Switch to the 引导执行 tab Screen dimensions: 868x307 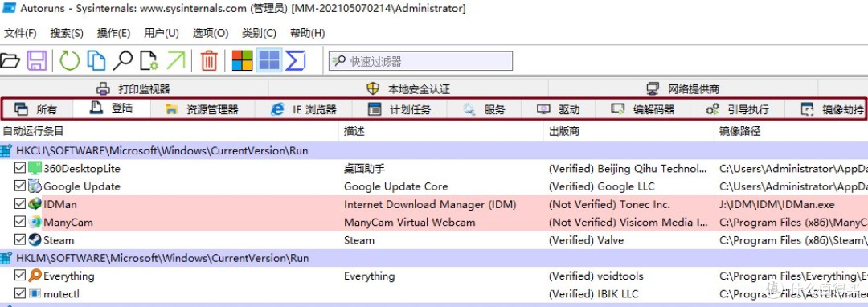pos(737,109)
